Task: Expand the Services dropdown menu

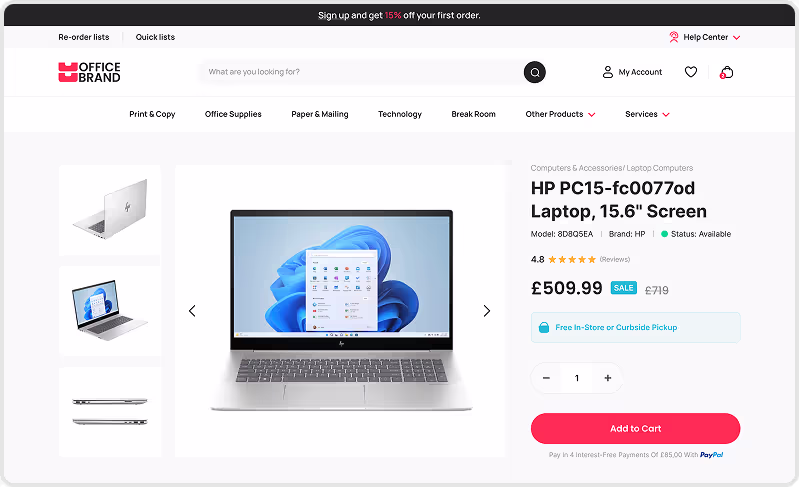Action: click(x=647, y=114)
